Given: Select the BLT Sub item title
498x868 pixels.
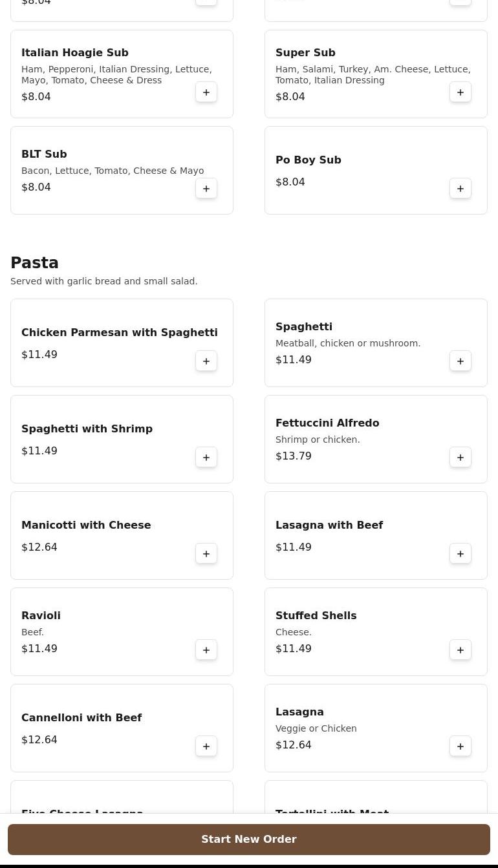Looking at the screenshot, I should (44, 154).
